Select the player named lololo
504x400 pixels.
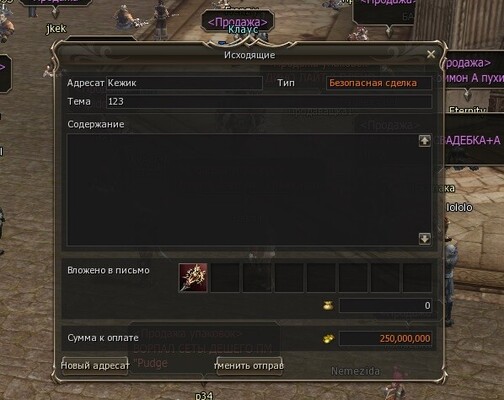459,208
